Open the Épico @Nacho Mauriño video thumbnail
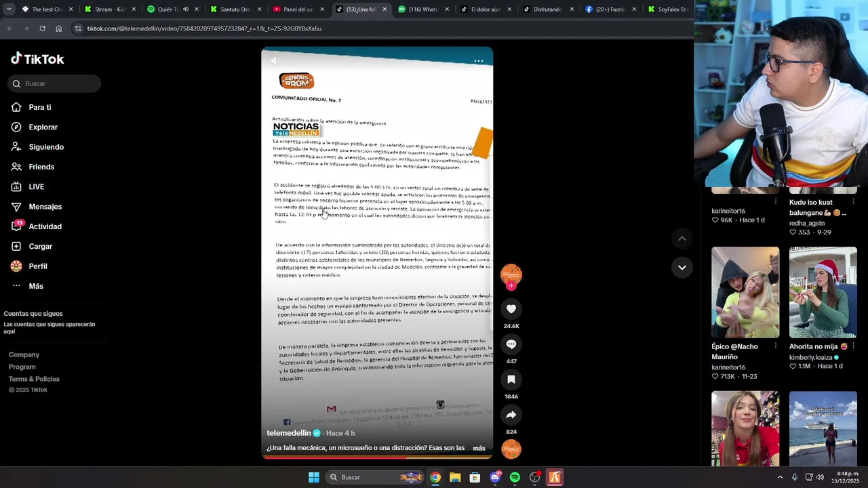This screenshot has height=488, width=868. (745, 292)
